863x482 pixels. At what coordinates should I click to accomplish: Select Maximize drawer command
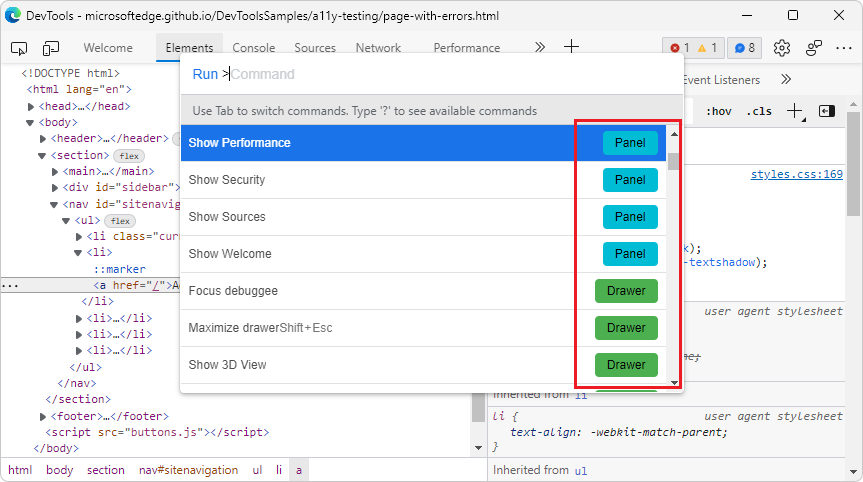click(423, 327)
